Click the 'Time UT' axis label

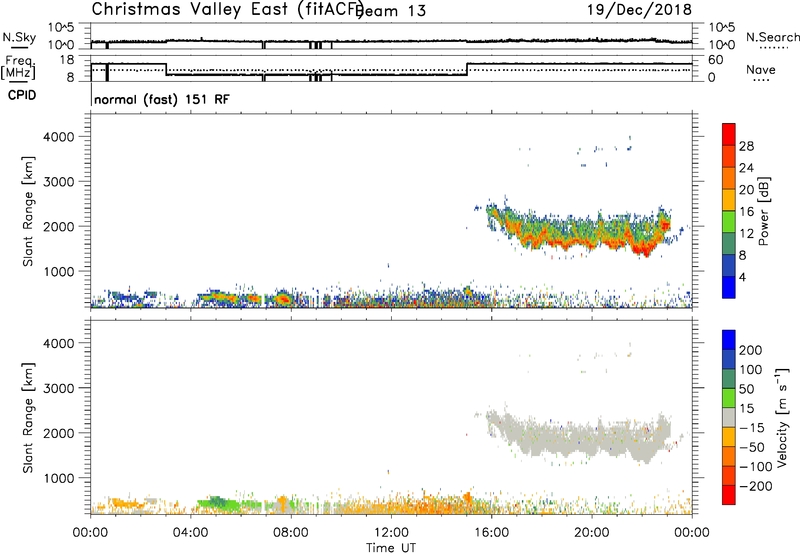(x=391, y=548)
